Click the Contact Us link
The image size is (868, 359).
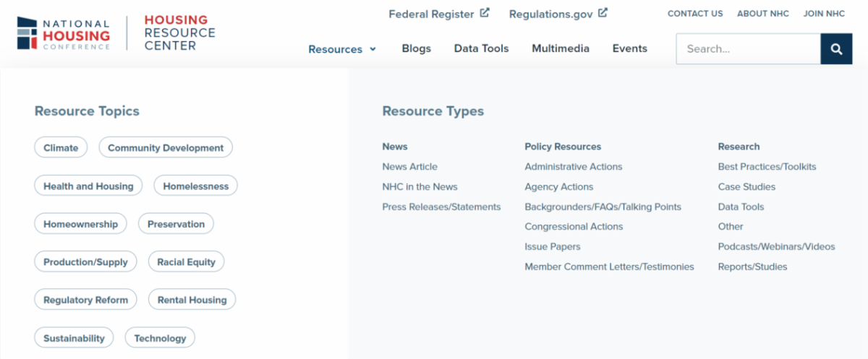click(x=695, y=14)
